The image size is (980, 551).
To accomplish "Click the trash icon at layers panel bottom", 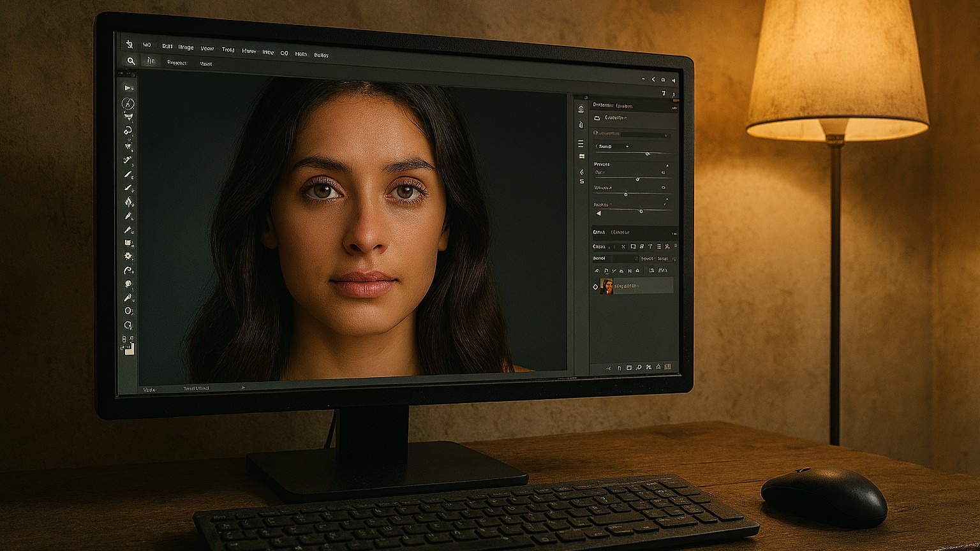I will point(668,367).
